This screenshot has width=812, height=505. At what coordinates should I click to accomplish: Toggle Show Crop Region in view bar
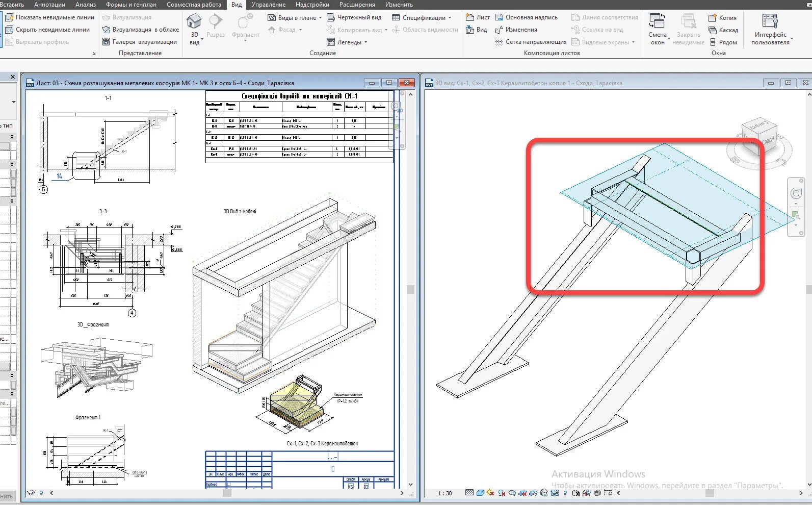coord(533,493)
